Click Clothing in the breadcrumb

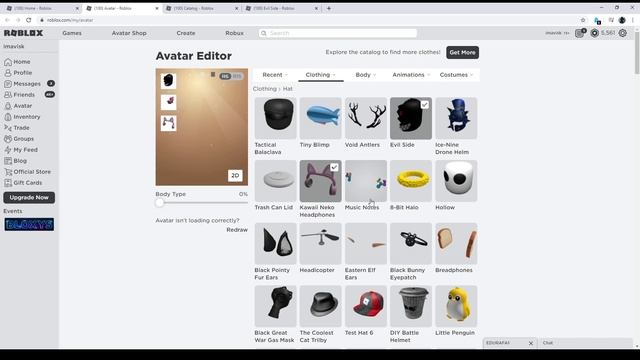coord(264,89)
